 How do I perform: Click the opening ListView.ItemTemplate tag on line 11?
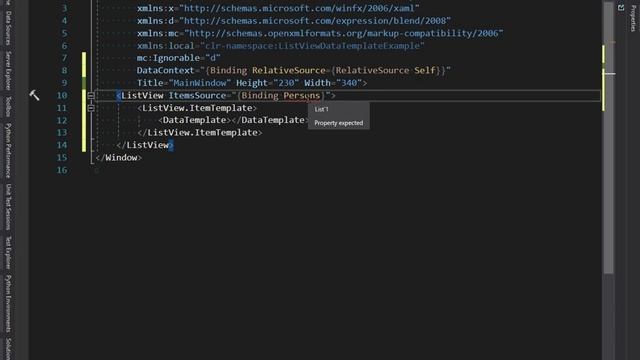pyautogui.click(x=197, y=108)
